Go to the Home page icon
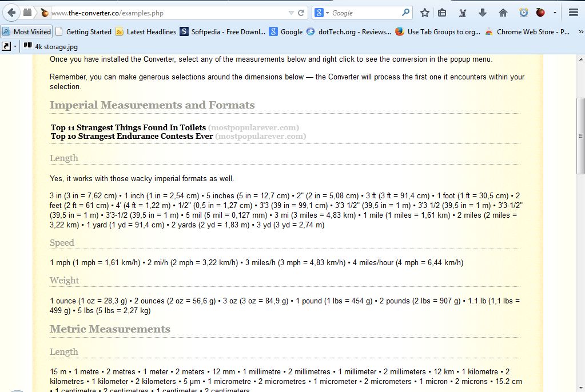Screen dimensions: 585x392 [x=503, y=13]
